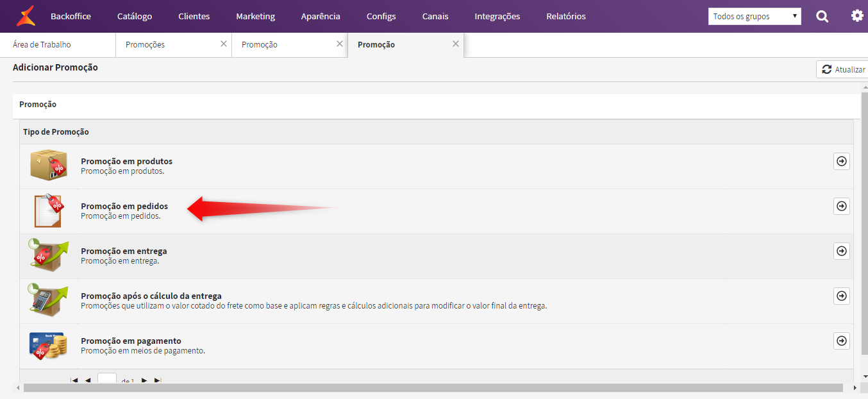
Task: Open Promoção em entrega with its arrow button
Action: 842,251
